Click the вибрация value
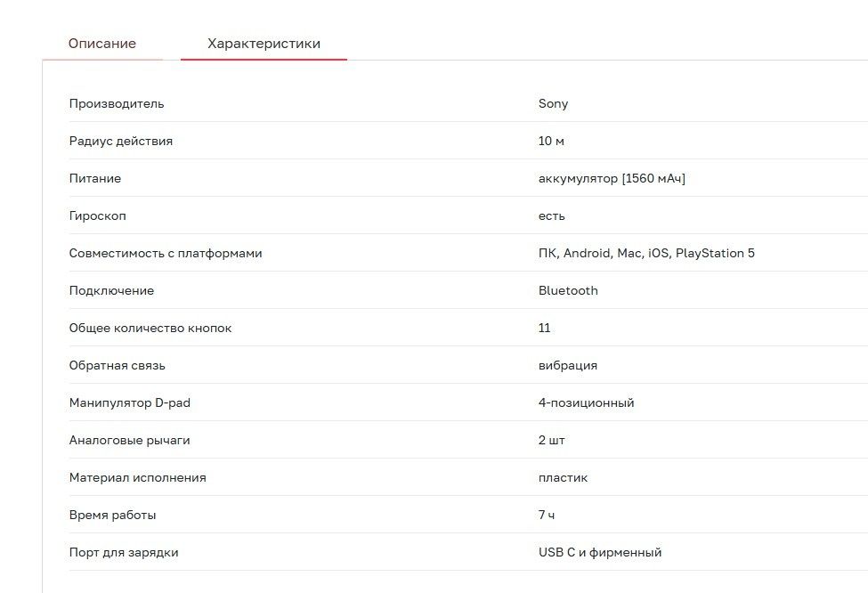The height and width of the screenshot is (593, 868). click(x=568, y=365)
